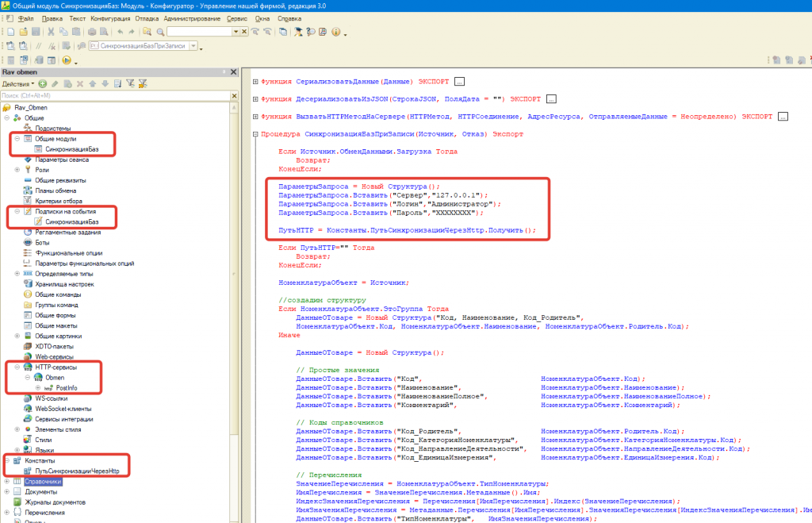Image resolution: width=812 pixels, height=523 pixels.
Task: Open procedure list dropdown СинхронизацияБазПриЗаписи
Action: coord(193,46)
